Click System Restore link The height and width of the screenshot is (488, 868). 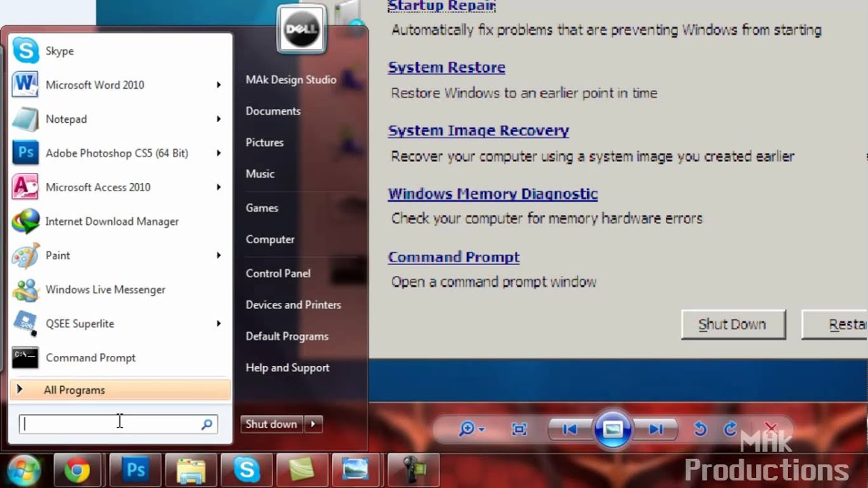tap(446, 67)
